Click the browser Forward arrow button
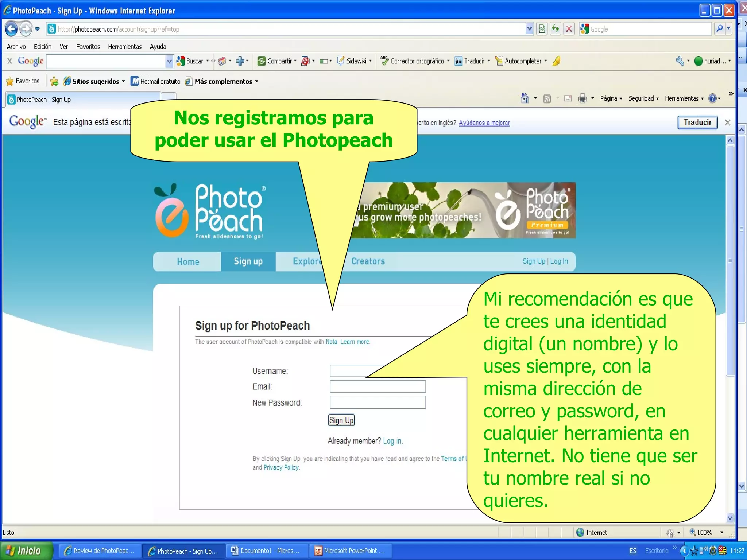 pos(25,29)
